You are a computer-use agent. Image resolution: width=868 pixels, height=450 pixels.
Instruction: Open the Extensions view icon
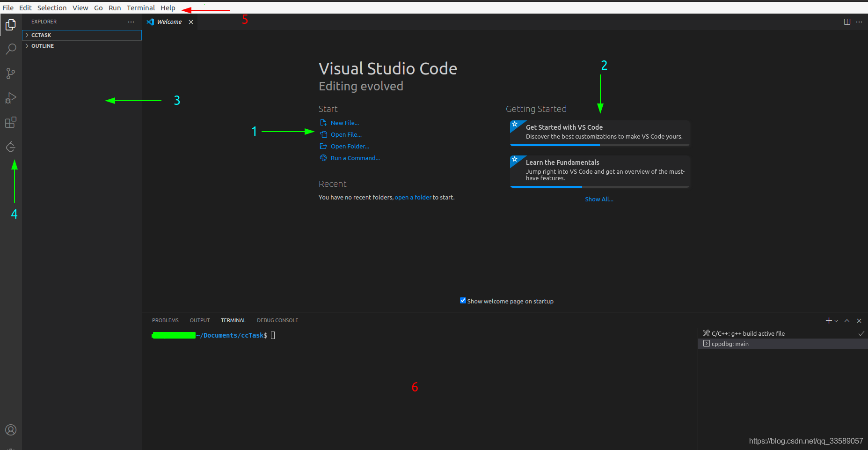(11, 122)
